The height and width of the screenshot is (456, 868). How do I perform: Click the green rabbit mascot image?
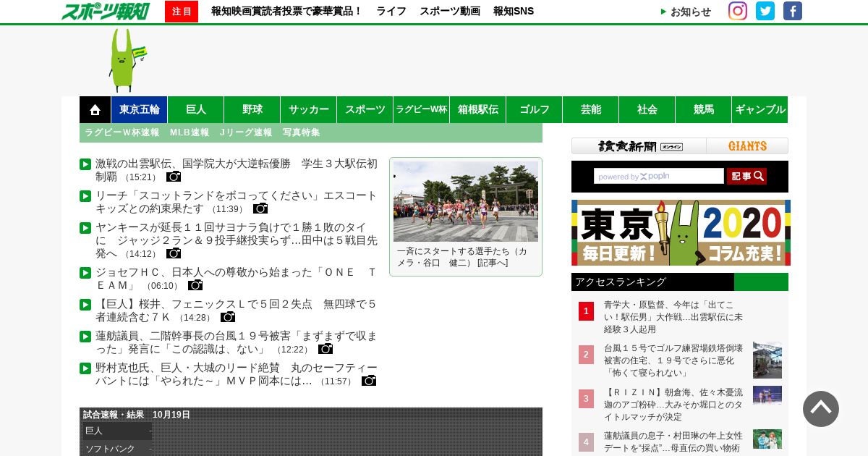127,60
